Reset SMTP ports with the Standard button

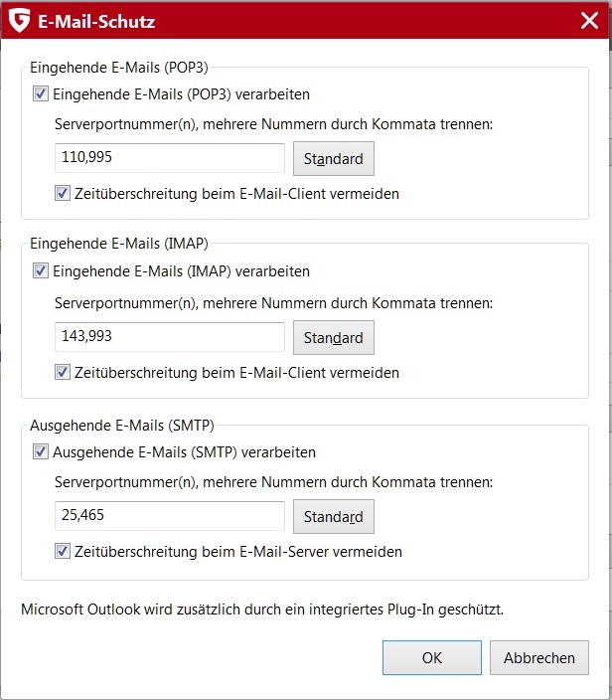coord(333,517)
